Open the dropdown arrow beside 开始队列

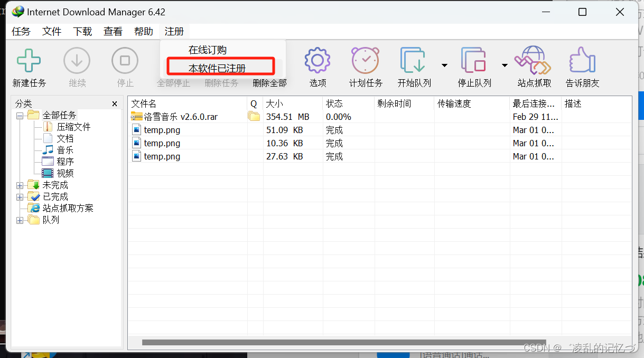(x=444, y=65)
